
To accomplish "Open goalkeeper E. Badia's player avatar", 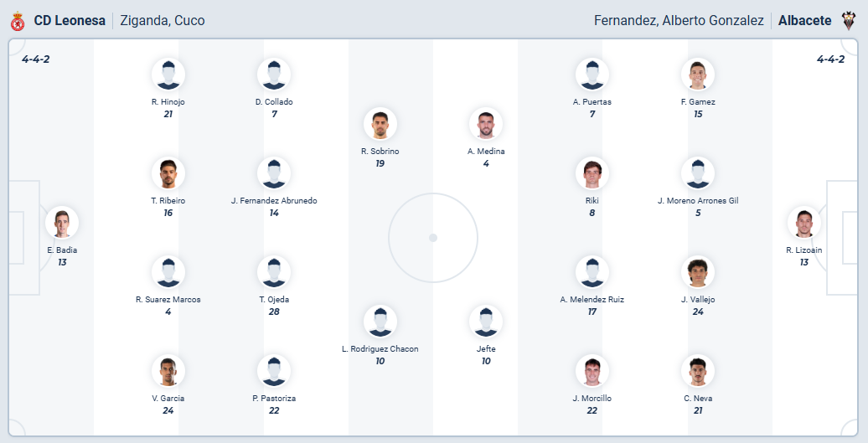I will (x=62, y=223).
